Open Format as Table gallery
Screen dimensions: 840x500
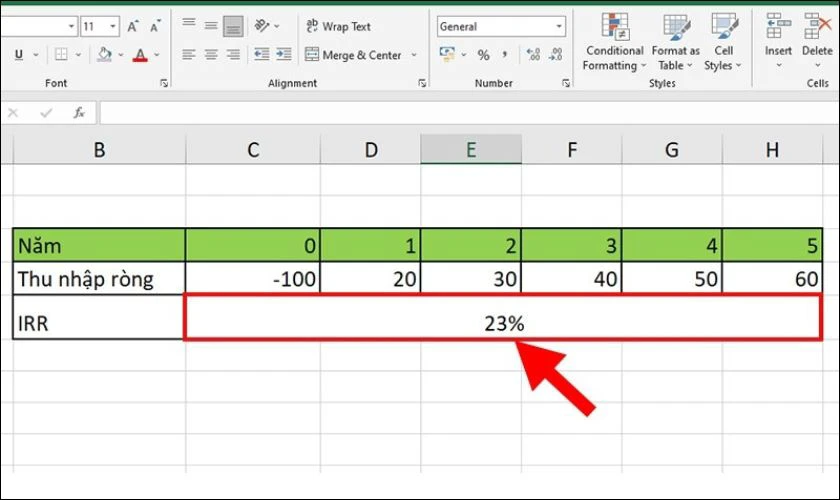click(676, 42)
